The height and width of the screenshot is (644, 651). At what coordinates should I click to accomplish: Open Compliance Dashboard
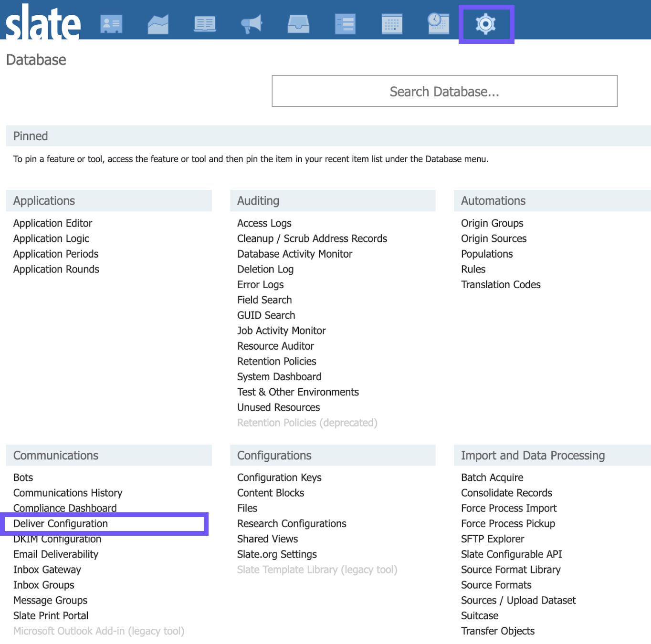coord(65,508)
